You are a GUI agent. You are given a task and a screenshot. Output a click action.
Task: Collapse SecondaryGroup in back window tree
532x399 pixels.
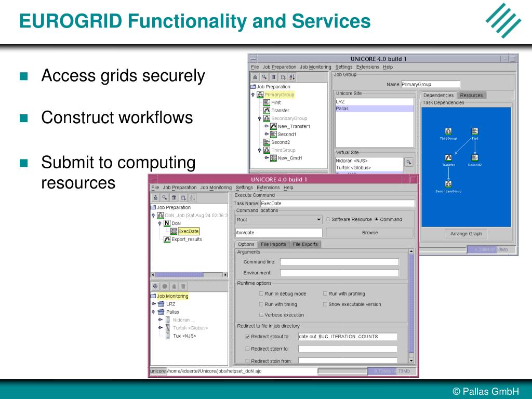(x=260, y=118)
